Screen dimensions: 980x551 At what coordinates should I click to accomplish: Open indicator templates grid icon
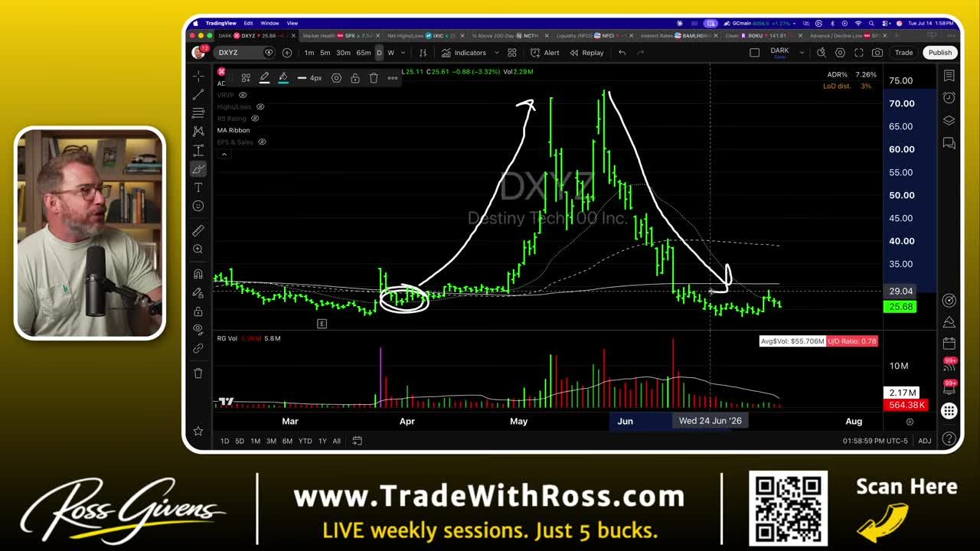(512, 53)
